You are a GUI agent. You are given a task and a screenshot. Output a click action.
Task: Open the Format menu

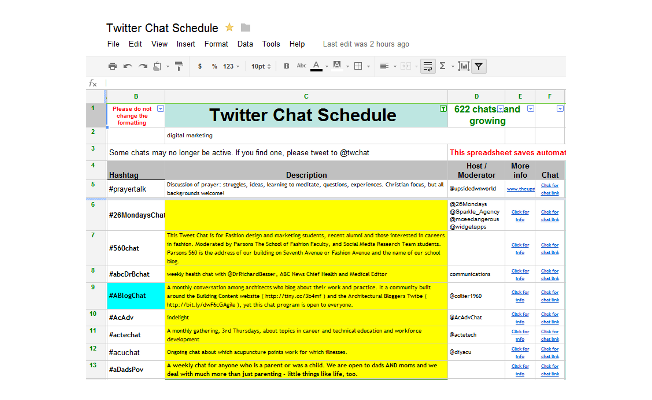pos(216,44)
